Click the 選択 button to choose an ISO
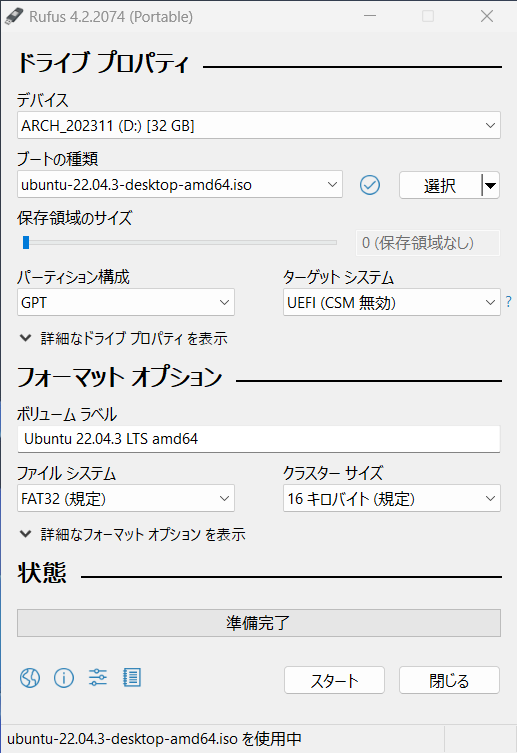Screen dimensions: 517x753 [x=440, y=185]
